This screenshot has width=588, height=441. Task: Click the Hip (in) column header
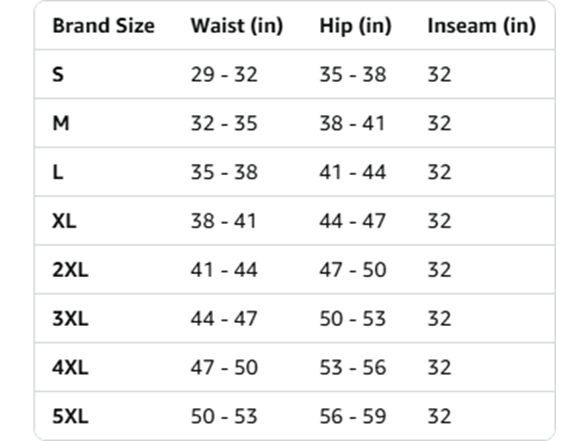tap(355, 26)
